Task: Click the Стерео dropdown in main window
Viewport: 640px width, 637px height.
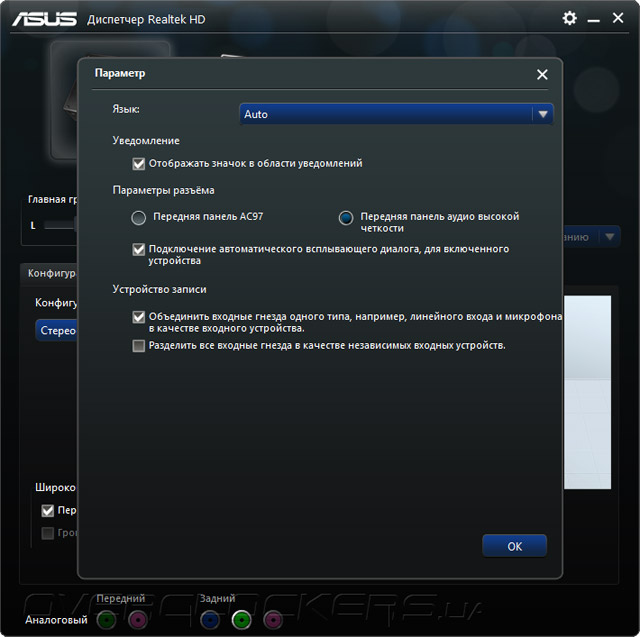Action: [56, 330]
